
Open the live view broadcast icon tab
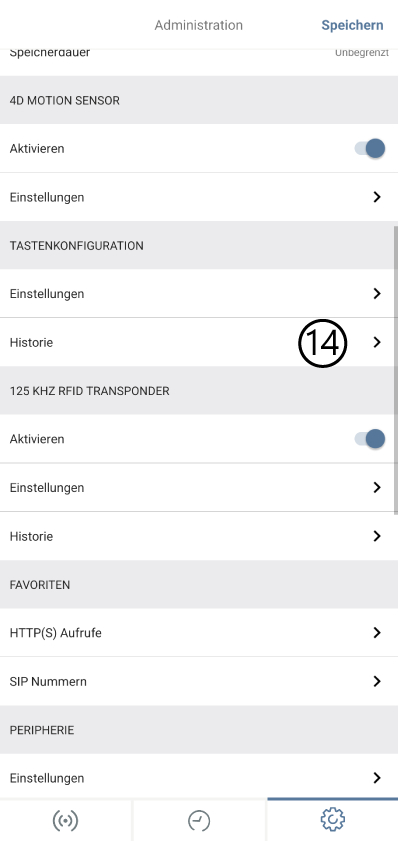pyautogui.click(x=65, y=820)
